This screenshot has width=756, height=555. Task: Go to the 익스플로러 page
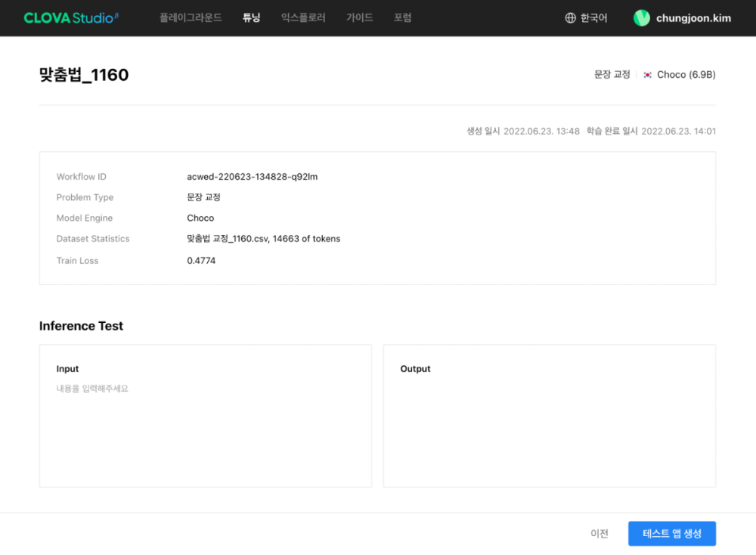tap(302, 17)
